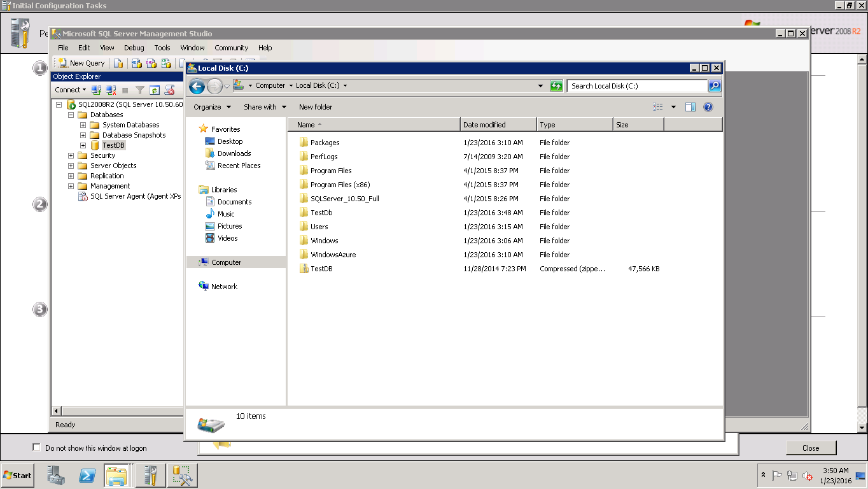Select Desktop under Favorites
The width and height of the screenshot is (868, 489).
pyautogui.click(x=224, y=141)
